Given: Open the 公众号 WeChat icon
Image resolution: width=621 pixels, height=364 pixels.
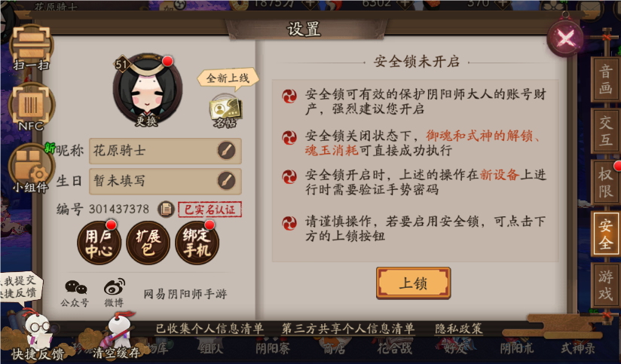Looking at the screenshot, I should pos(75,293).
